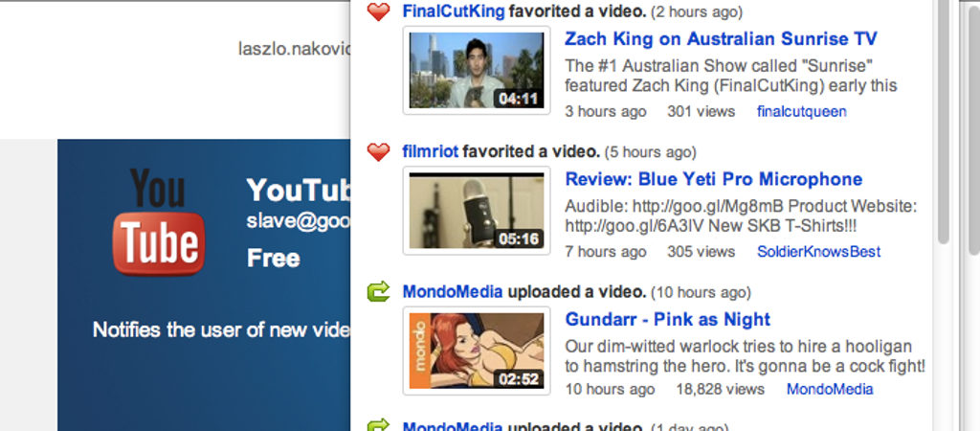Click the filmriot username link
Screen dimensions: 980x431
[431, 151]
